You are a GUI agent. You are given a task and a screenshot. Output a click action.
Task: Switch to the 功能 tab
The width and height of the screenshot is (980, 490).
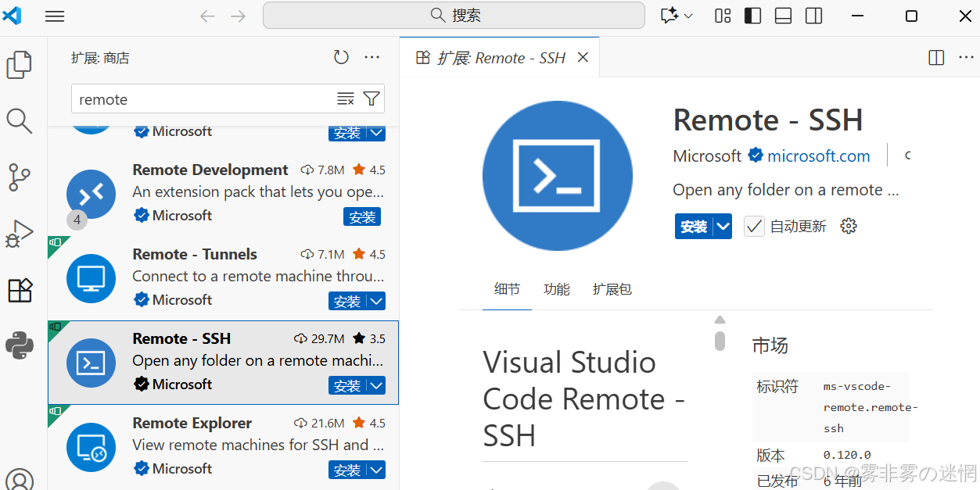pos(557,289)
